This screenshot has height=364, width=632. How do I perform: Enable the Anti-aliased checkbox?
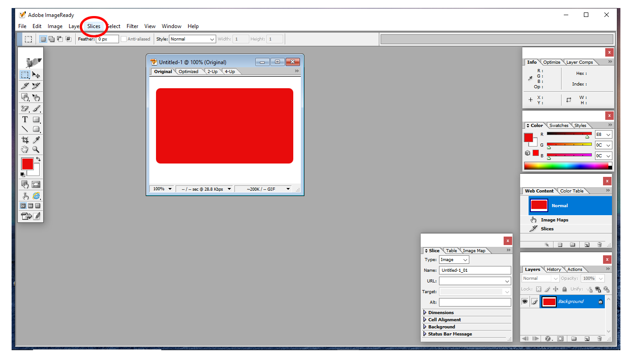click(124, 39)
